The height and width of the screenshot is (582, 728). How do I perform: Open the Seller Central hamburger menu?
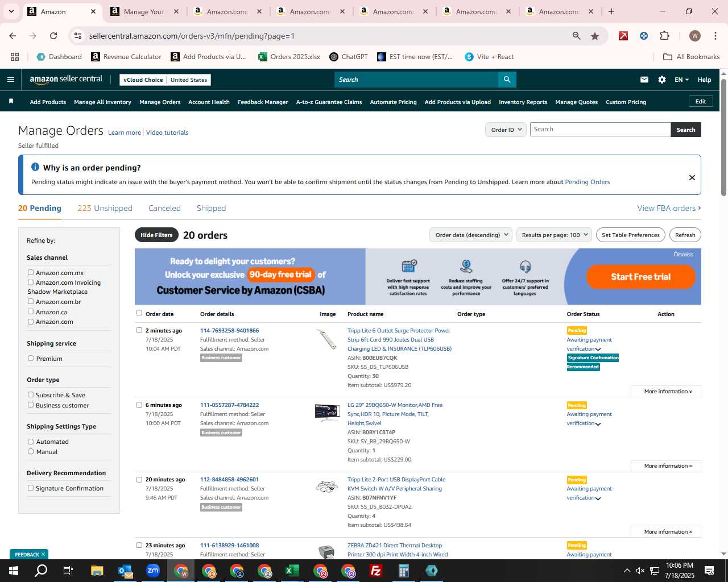pyautogui.click(x=10, y=80)
